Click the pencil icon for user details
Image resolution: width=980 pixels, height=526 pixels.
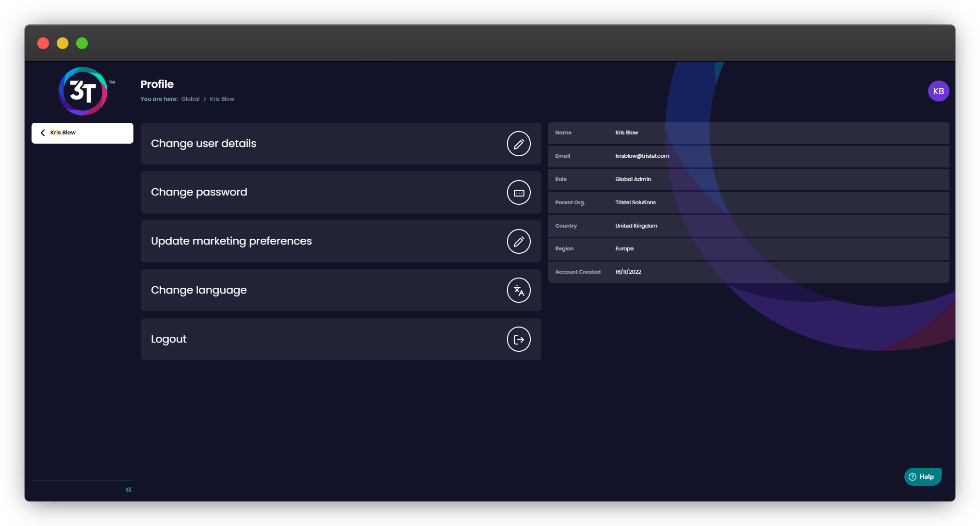click(x=519, y=144)
